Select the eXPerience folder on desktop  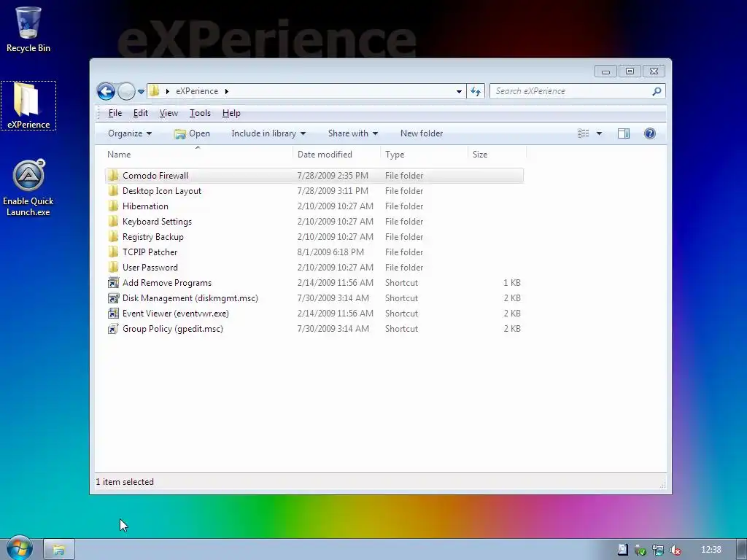pyautogui.click(x=28, y=106)
